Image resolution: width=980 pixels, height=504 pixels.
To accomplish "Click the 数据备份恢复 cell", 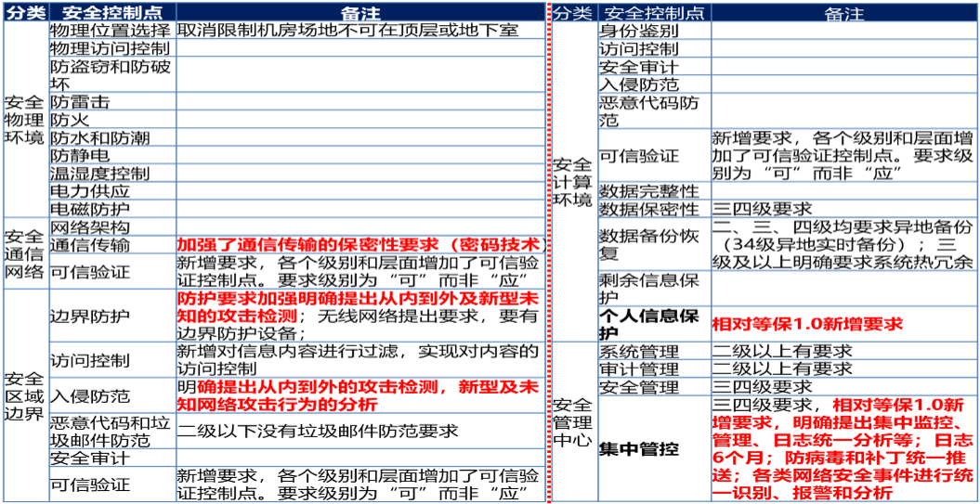I will pyautogui.click(x=654, y=244).
